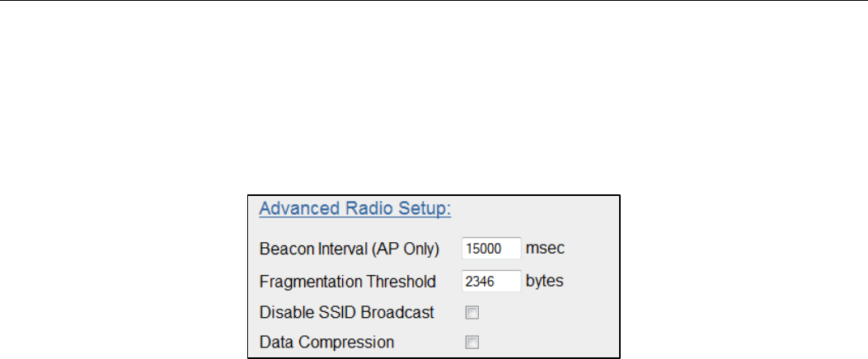Click the Beacon Interval input field

[491, 248]
